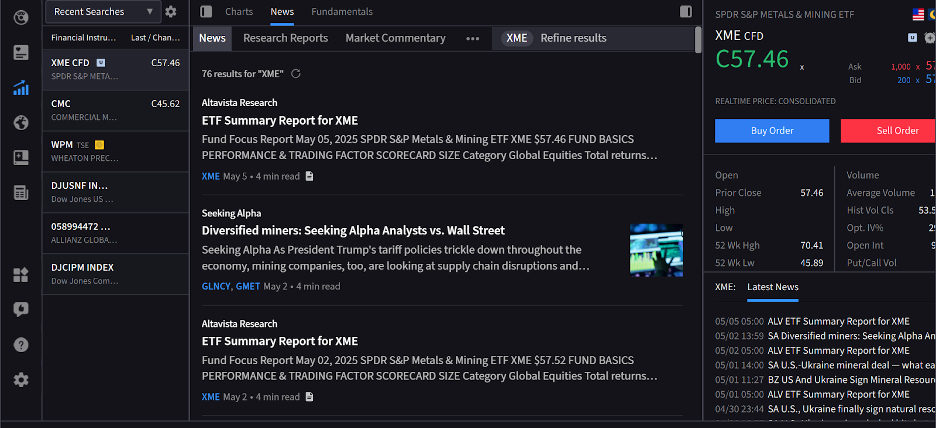The image size is (936, 428).
Task: Open Diversified miners Seeking Alpha headline
Action: tap(353, 230)
